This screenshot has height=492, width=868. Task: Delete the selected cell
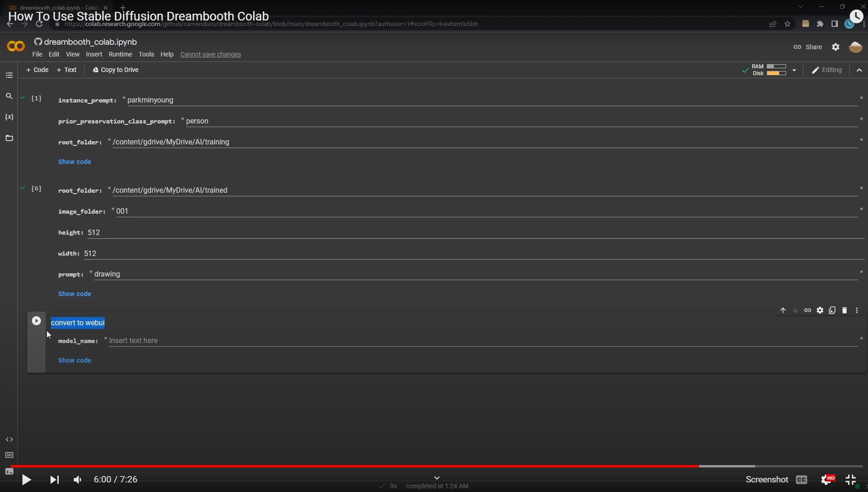click(844, 310)
